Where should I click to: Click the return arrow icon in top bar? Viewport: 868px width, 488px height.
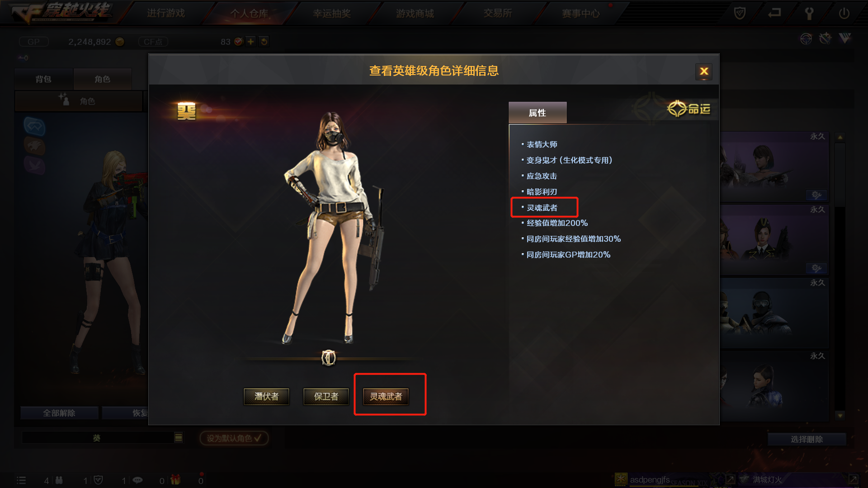[x=774, y=13]
